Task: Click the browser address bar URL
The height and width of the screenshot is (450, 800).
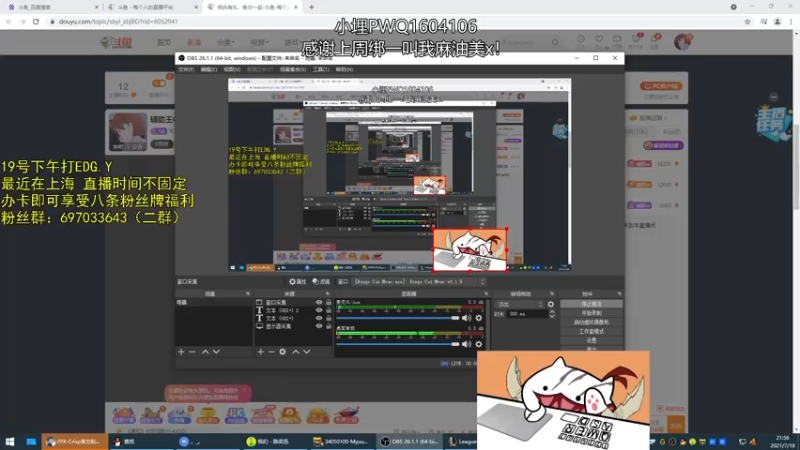Action: pos(118,21)
